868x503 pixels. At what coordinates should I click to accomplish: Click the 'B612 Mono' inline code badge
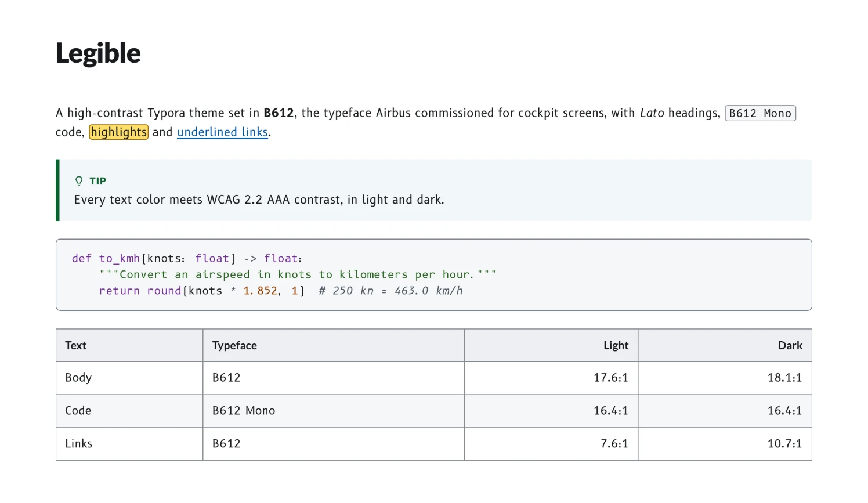point(760,113)
